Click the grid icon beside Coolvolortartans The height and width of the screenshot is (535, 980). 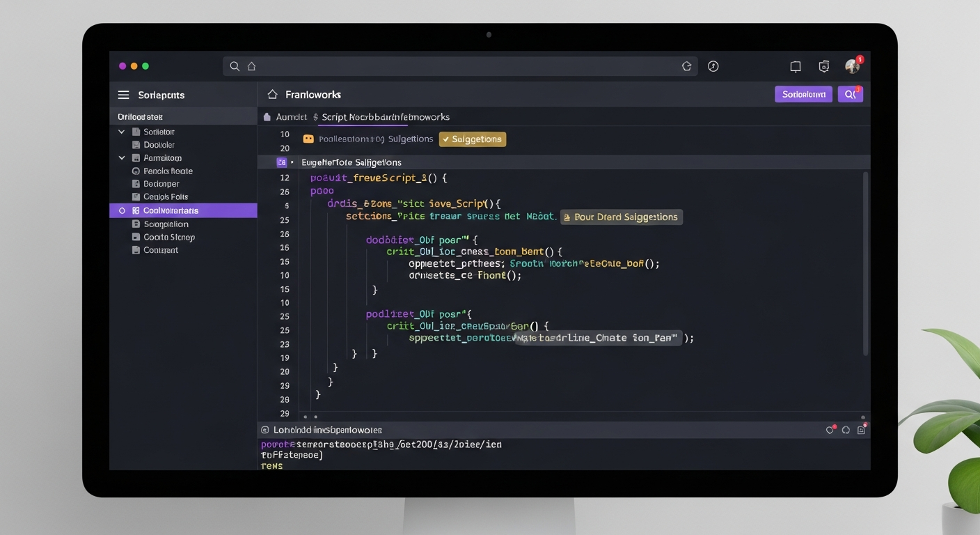click(136, 210)
